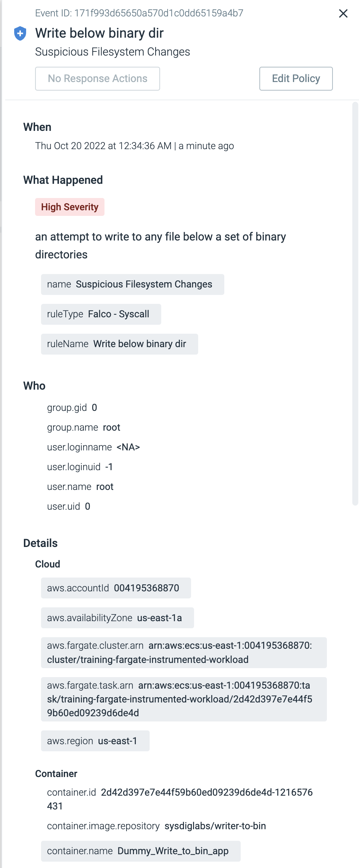Click the container.name Dummy_Write_to_bin_app tag
Viewport: 359px width, 868px height.
click(x=141, y=851)
